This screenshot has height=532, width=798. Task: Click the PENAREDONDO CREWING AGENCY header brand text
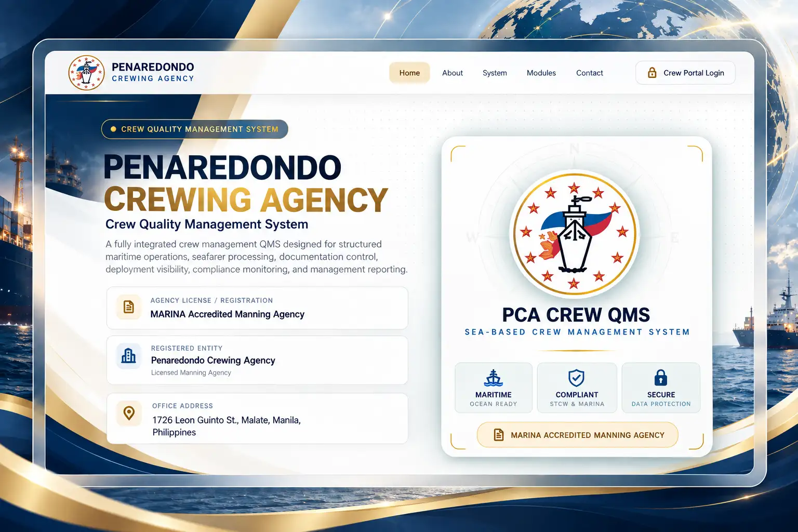153,72
